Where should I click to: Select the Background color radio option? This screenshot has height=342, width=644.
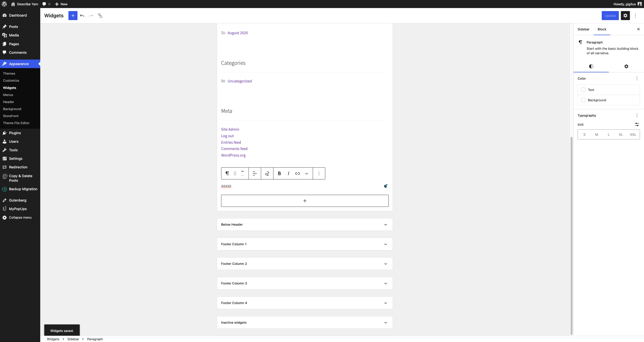pos(583,100)
